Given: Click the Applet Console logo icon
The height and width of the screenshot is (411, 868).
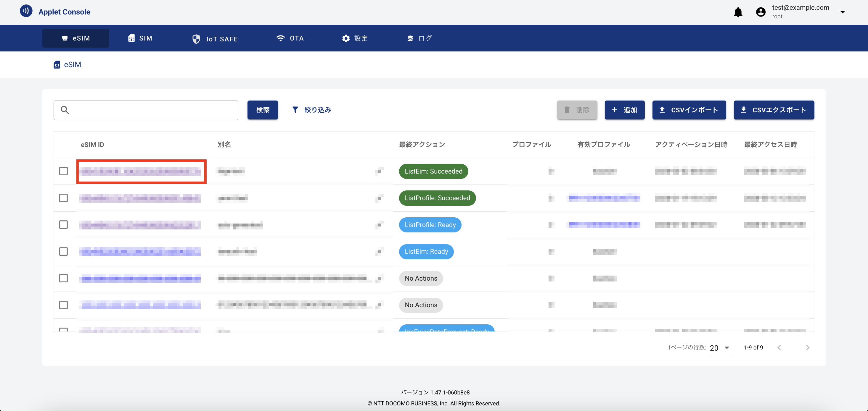Looking at the screenshot, I should (x=26, y=11).
